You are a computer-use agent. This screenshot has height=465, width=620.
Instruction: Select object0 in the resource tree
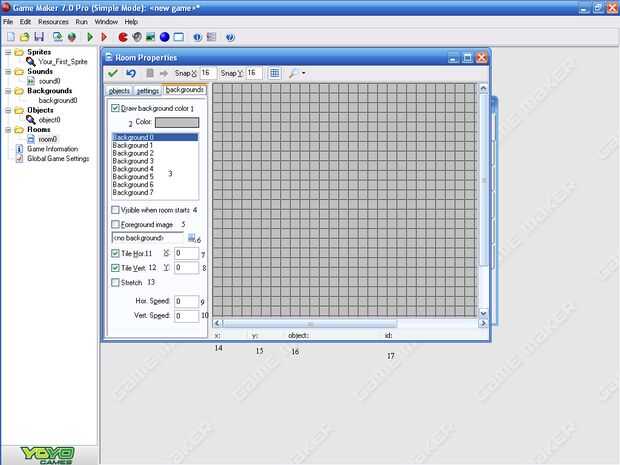click(50, 120)
